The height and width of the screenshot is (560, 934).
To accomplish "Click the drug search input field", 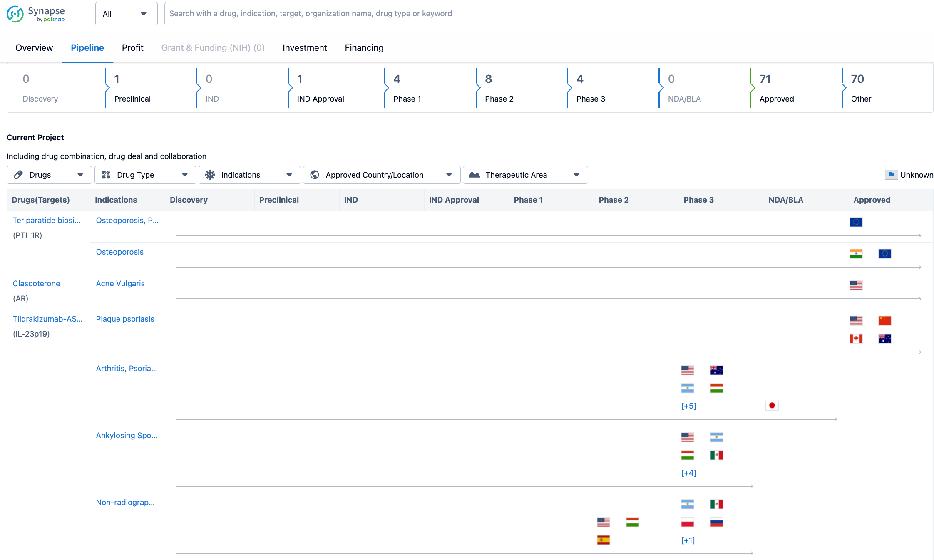I will click(541, 14).
